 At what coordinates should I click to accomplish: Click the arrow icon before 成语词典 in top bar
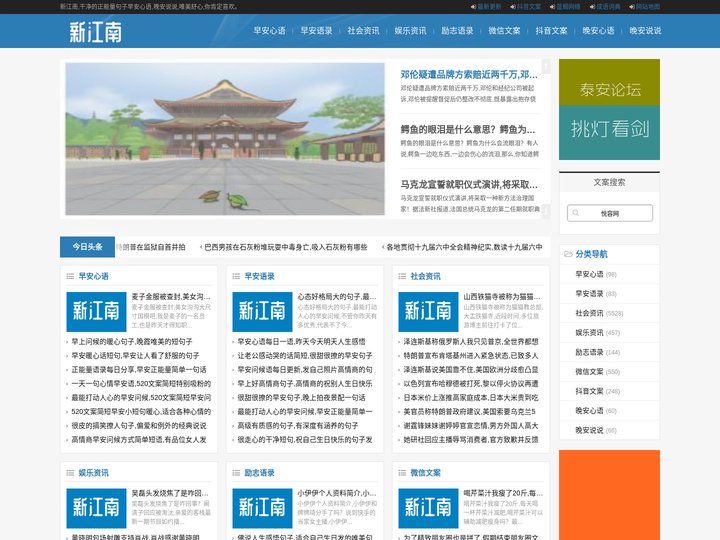click(x=592, y=7)
